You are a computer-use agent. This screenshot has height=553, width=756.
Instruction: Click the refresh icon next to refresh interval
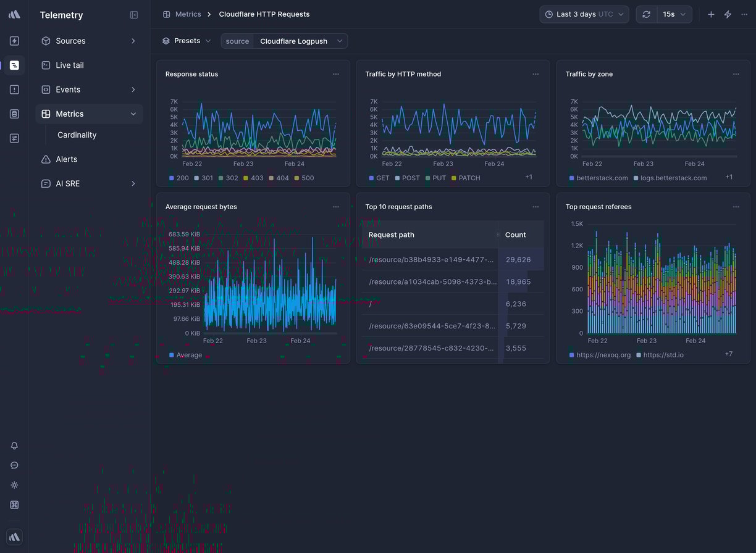pyautogui.click(x=646, y=14)
